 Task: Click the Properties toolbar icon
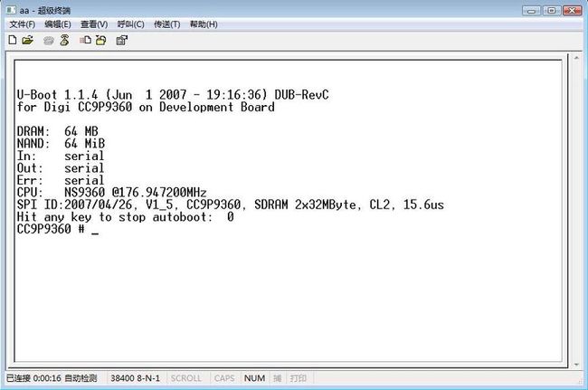(x=121, y=40)
